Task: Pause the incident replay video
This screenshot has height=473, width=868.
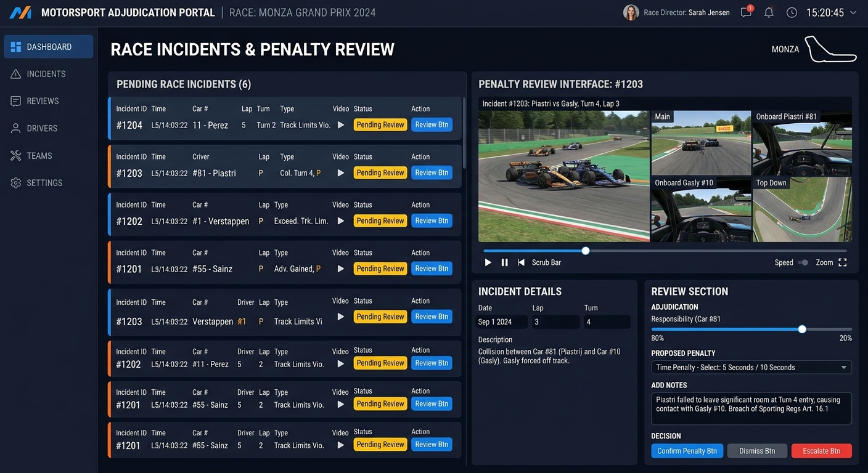Action: pyautogui.click(x=505, y=262)
